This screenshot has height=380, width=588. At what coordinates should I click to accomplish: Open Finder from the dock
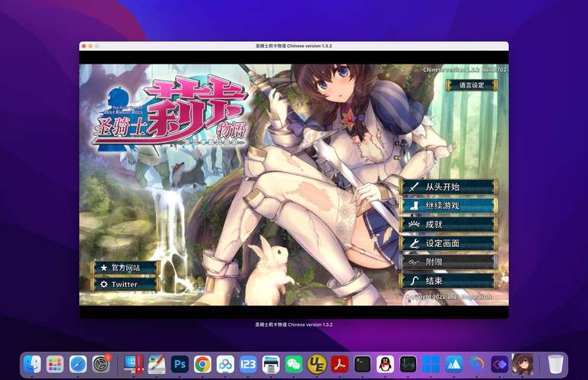click(32, 364)
